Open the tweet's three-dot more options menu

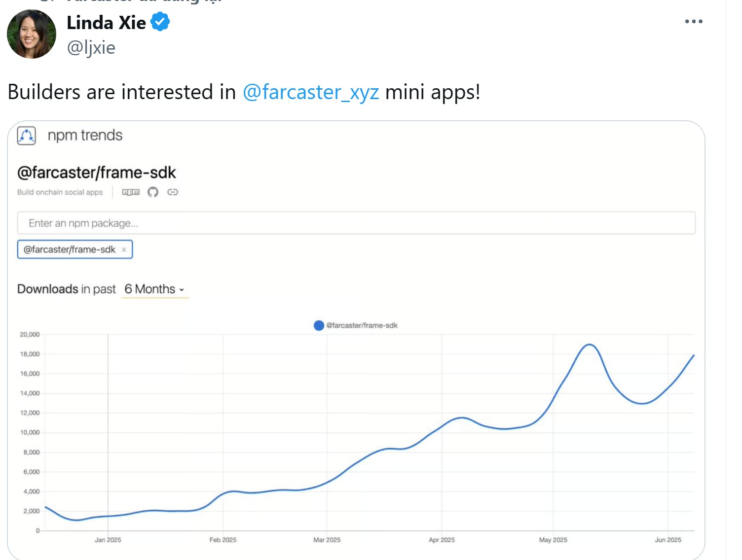coord(693,22)
